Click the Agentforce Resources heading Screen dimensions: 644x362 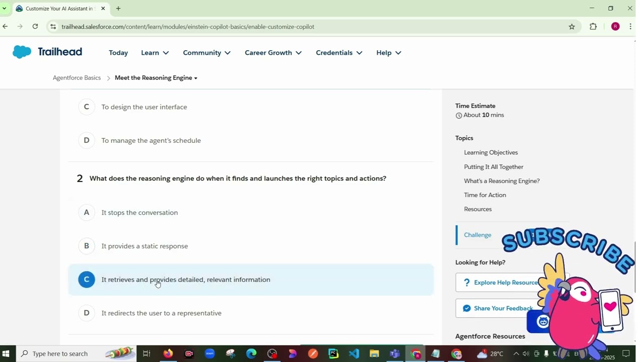coord(490,336)
